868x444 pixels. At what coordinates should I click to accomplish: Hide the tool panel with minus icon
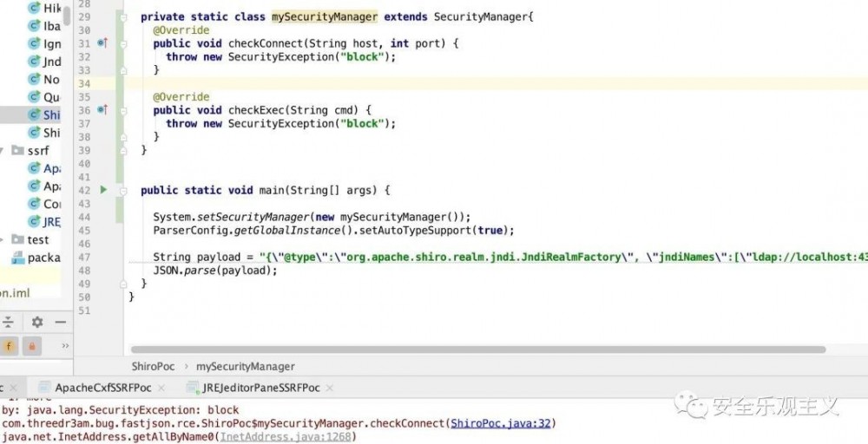61,323
